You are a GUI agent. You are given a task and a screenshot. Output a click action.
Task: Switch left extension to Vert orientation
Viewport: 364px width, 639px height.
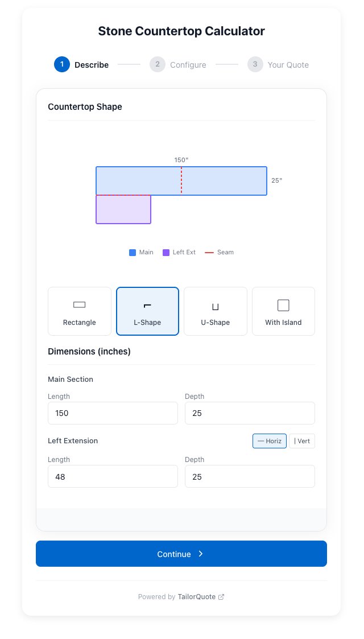click(302, 441)
